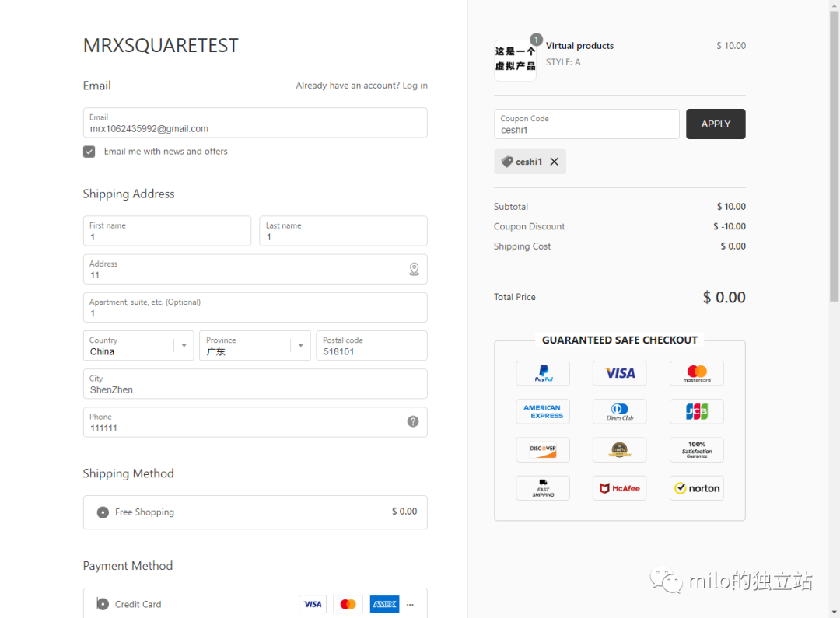Select the Credit Card payment method
This screenshot has height=618, width=840.
tap(103, 604)
